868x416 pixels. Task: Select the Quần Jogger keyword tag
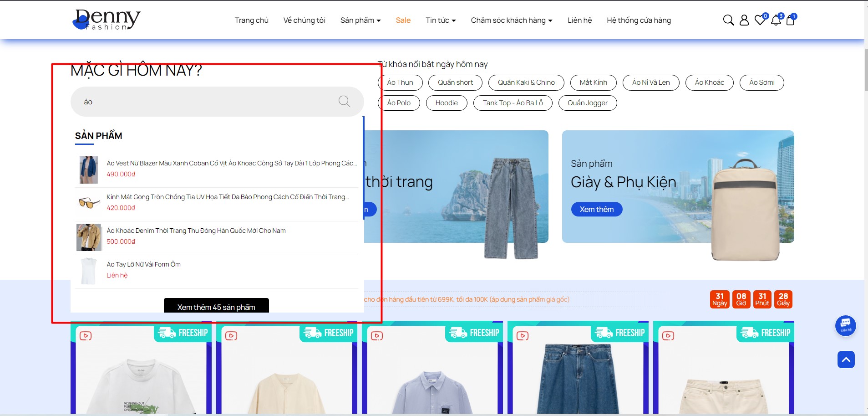[588, 103]
